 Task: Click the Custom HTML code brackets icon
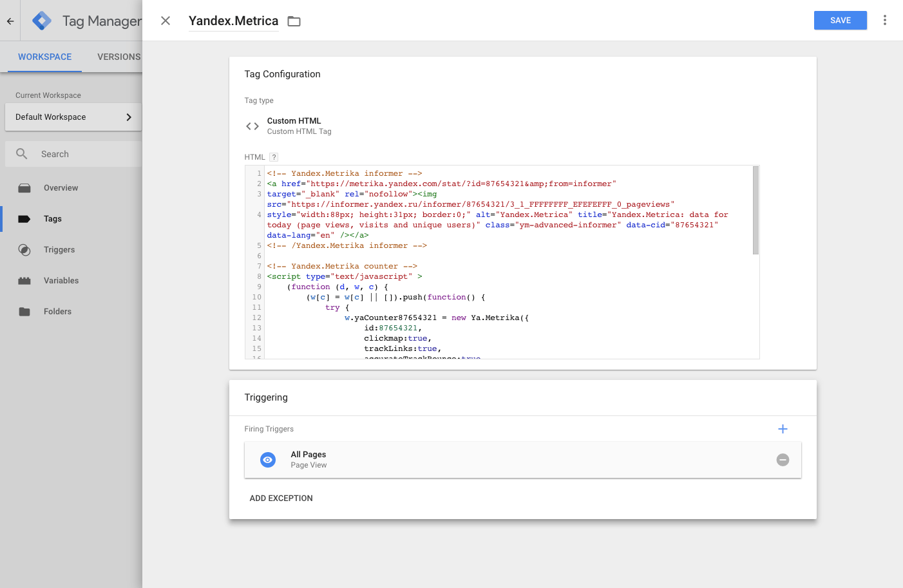click(252, 126)
